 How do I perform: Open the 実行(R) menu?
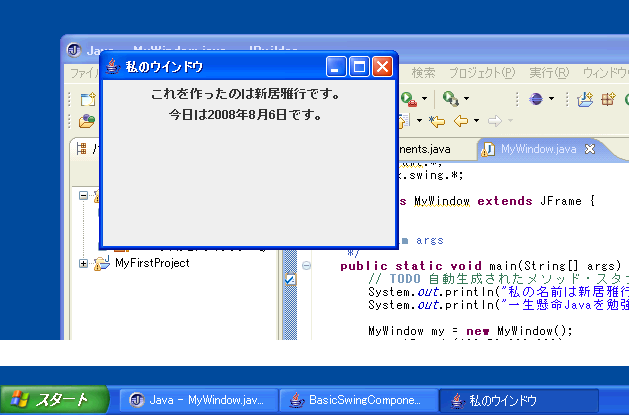click(548, 73)
